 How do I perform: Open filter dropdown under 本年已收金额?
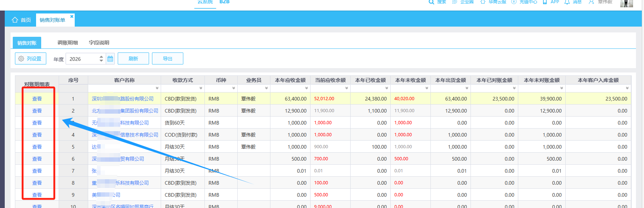click(387, 88)
